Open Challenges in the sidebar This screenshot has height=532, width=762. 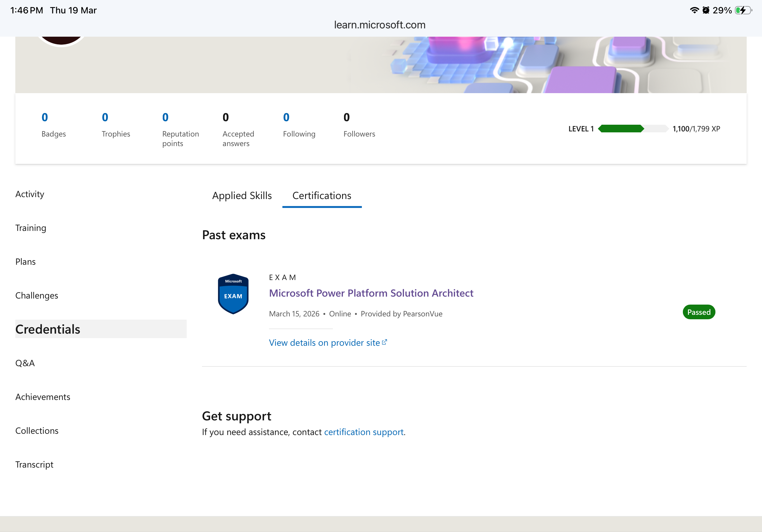(x=36, y=296)
